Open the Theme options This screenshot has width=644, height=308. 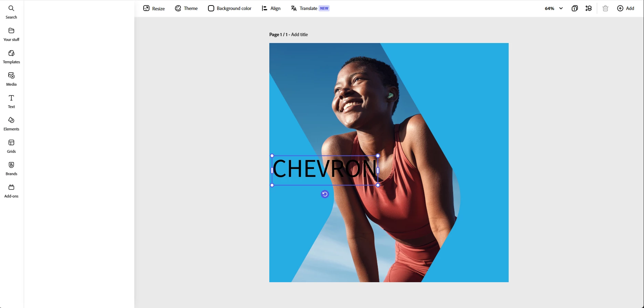pyautogui.click(x=186, y=8)
